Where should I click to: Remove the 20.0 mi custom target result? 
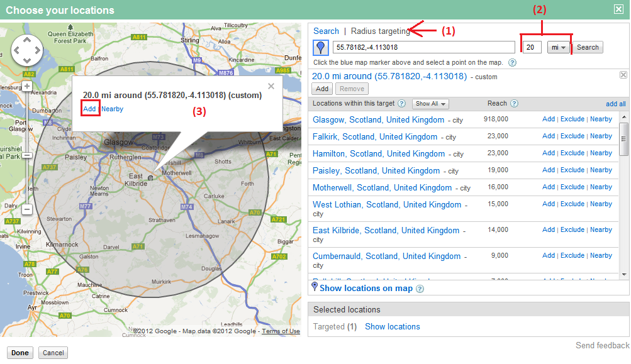(x=623, y=75)
